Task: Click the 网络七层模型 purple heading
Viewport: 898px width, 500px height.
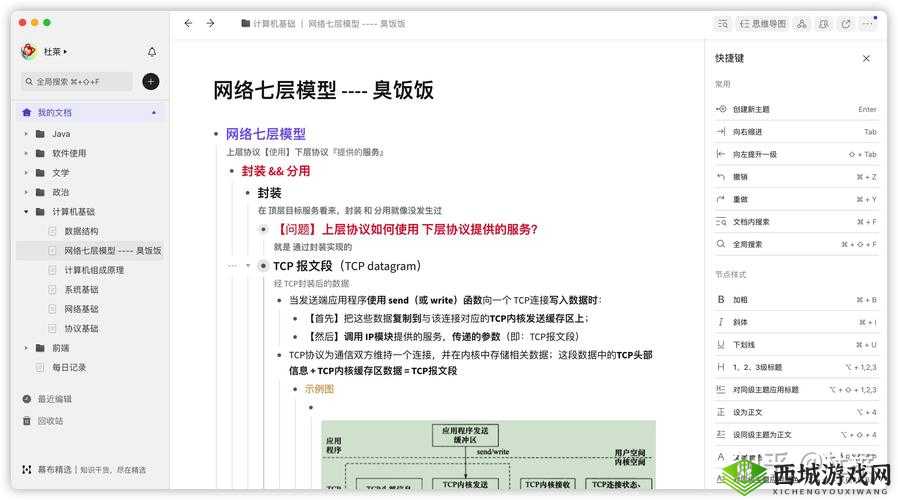Action: point(266,134)
